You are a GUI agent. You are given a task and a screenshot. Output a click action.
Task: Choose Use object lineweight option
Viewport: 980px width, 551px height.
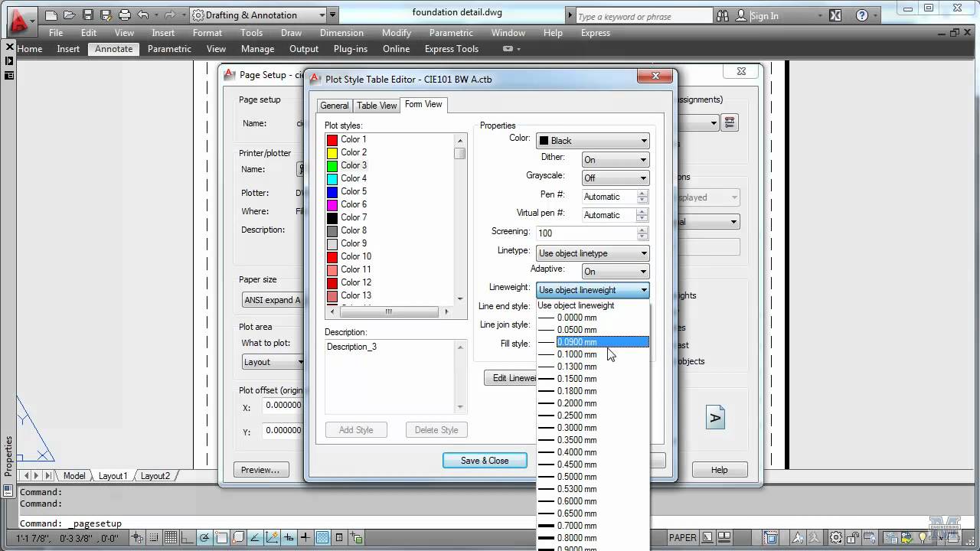[593, 305]
